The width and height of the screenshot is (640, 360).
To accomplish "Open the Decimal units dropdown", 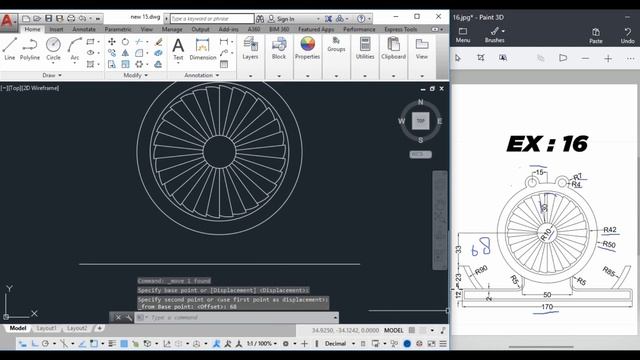I will 339,344.
